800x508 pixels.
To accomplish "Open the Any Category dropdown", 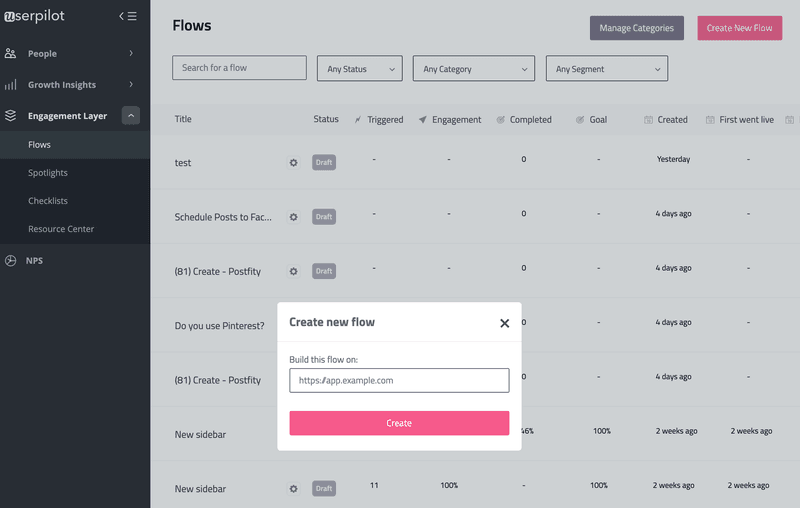I will 473,68.
